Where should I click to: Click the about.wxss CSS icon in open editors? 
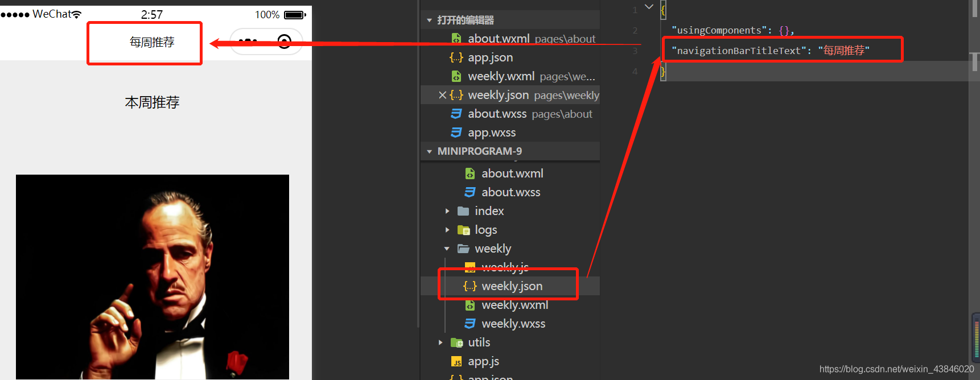pos(456,114)
